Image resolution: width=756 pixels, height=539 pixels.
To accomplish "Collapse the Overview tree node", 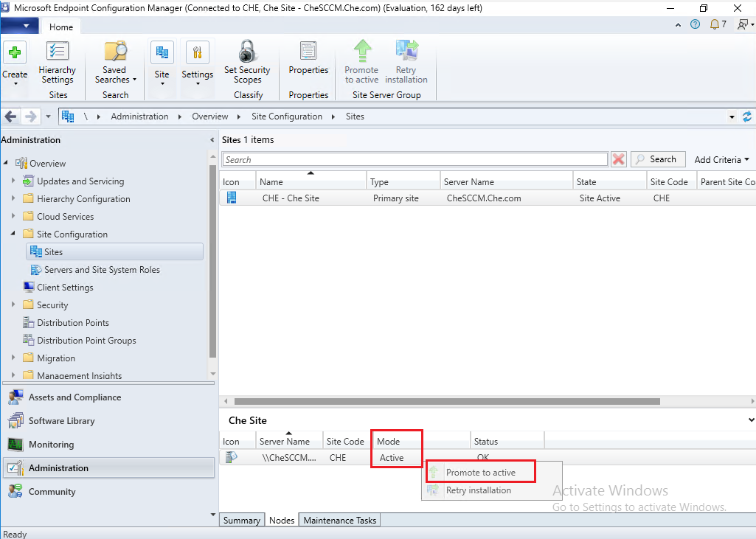I will [x=6, y=162].
